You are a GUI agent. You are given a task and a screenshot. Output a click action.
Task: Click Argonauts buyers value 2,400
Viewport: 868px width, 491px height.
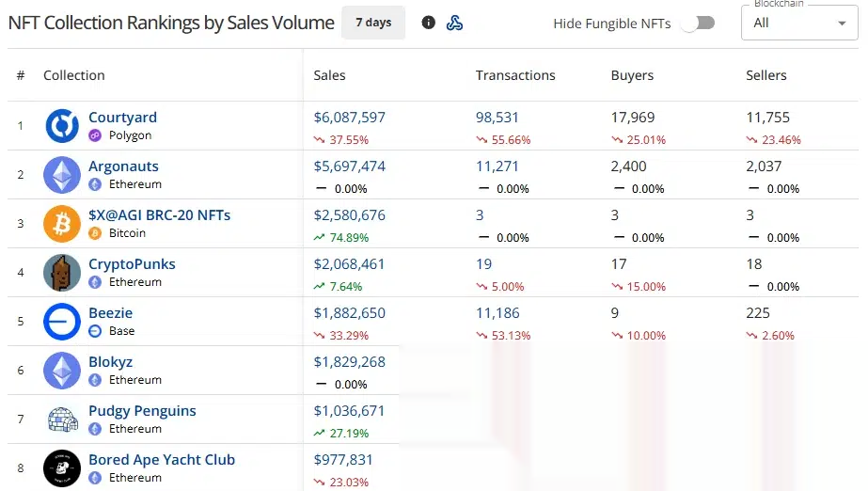click(629, 166)
